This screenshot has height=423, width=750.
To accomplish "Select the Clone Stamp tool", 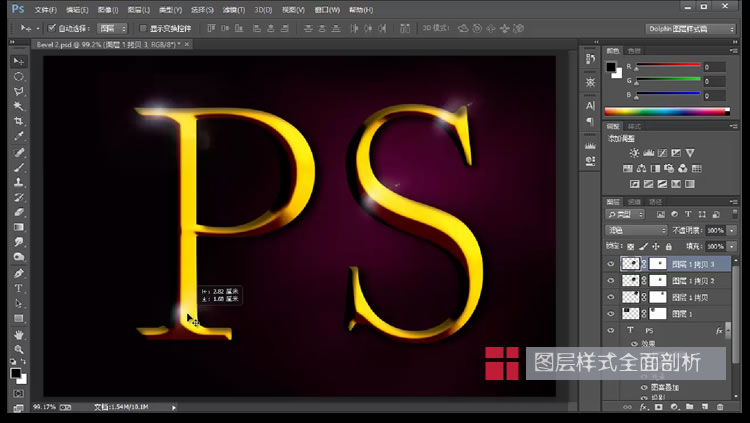I will (x=19, y=182).
